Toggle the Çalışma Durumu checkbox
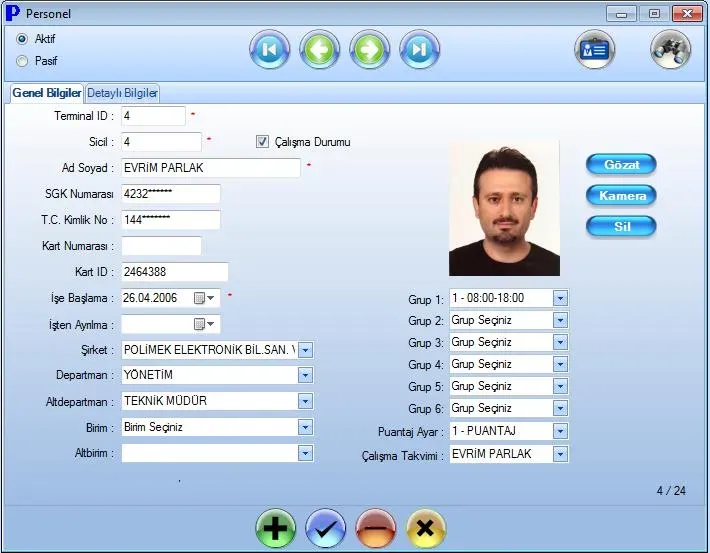Viewport: 710px width, 553px height. click(x=264, y=142)
